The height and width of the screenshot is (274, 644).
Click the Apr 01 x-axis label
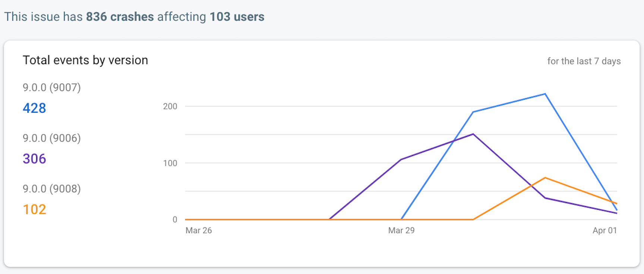tap(604, 230)
